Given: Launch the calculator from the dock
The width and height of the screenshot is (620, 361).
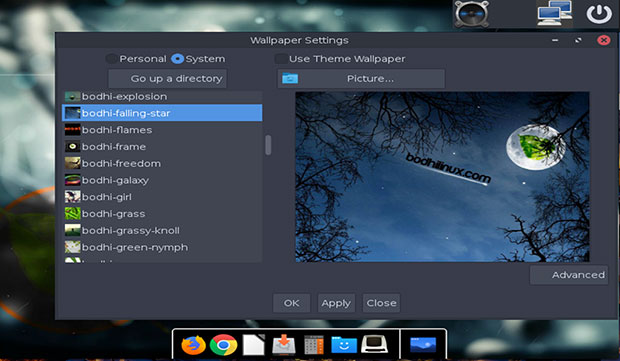Looking at the screenshot, I should pyautogui.click(x=314, y=345).
